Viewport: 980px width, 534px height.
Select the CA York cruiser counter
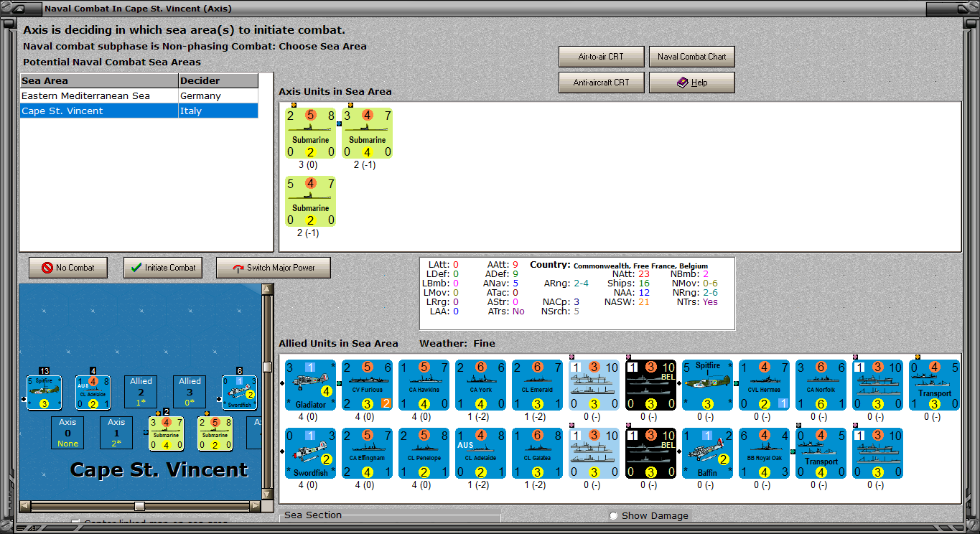pos(480,385)
